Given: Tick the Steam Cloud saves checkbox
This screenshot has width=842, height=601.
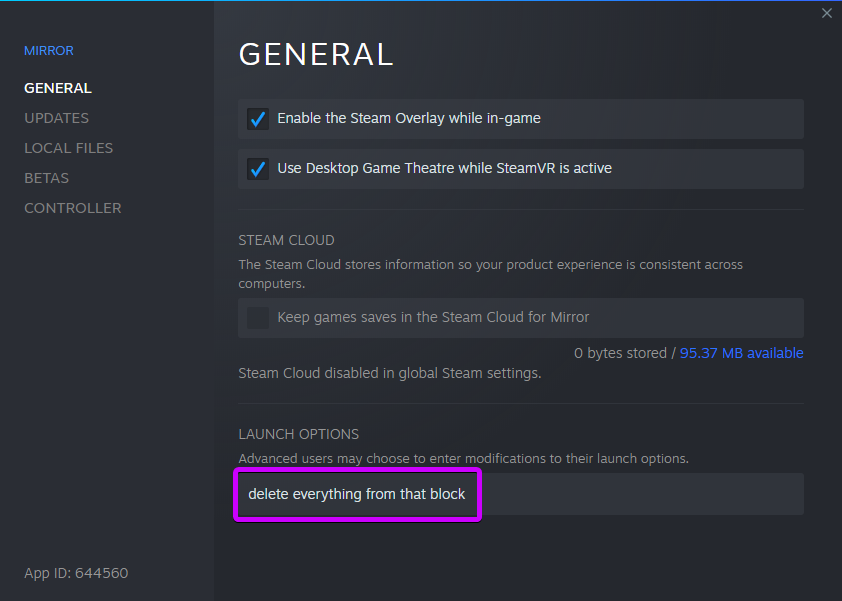Looking at the screenshot, I should point(258,317).
